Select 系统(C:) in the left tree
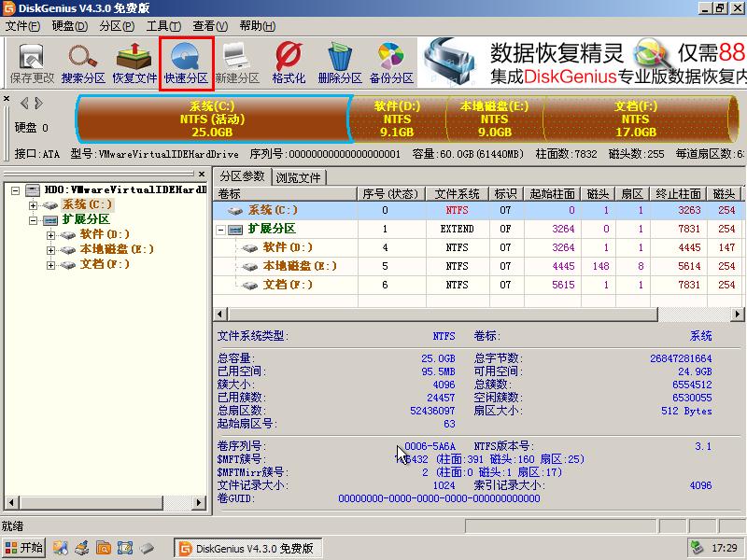This screenshot has height=560, width=747. click(x=87, y=204)
